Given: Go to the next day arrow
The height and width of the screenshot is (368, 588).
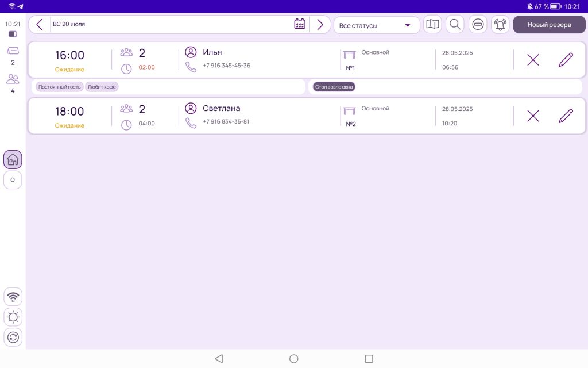Looking at the screenshot, I should 320,24.
